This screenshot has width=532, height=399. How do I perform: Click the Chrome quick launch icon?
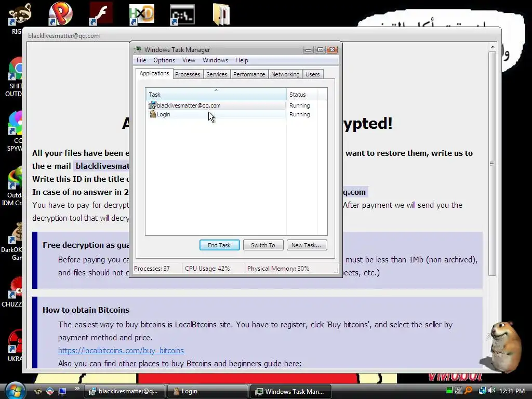(50, 391)
